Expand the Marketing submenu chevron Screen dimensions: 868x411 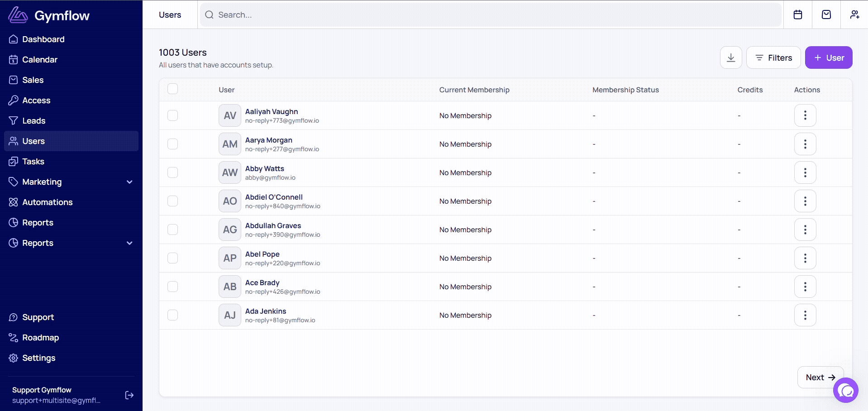click(x=129, y=182)
